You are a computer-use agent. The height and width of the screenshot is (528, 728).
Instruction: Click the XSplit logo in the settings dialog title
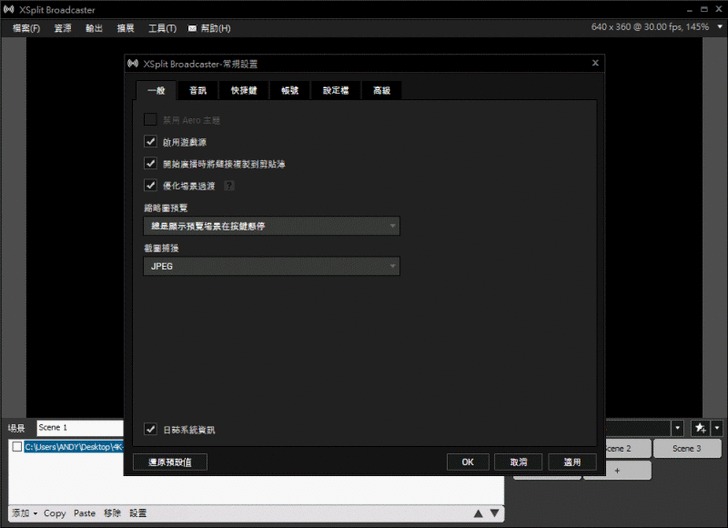(133, 64)
